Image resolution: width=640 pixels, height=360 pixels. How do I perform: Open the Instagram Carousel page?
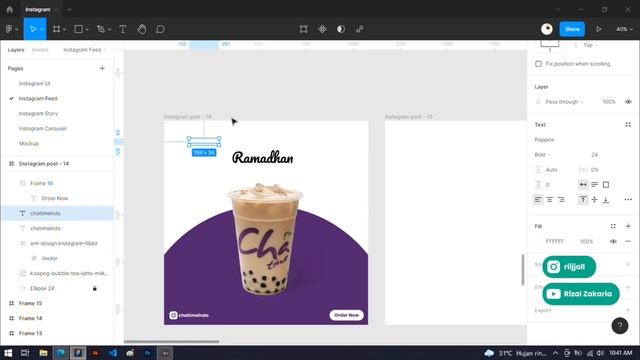pos(42,128)
